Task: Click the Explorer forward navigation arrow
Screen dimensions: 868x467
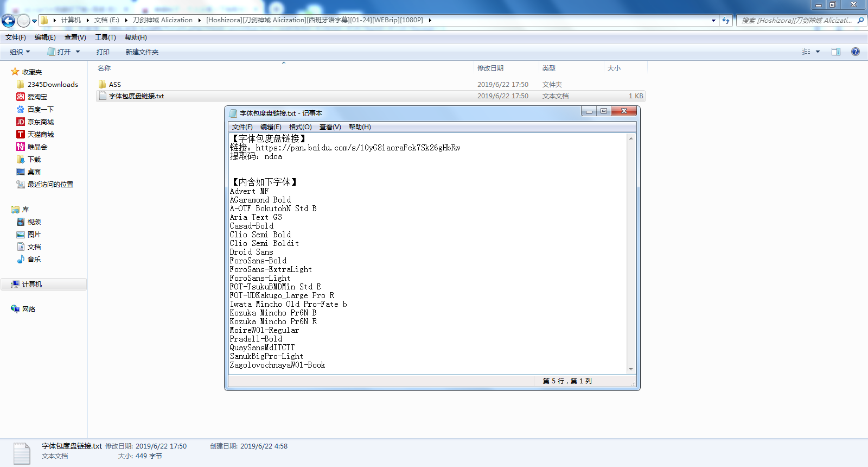Action: point(23,21)
